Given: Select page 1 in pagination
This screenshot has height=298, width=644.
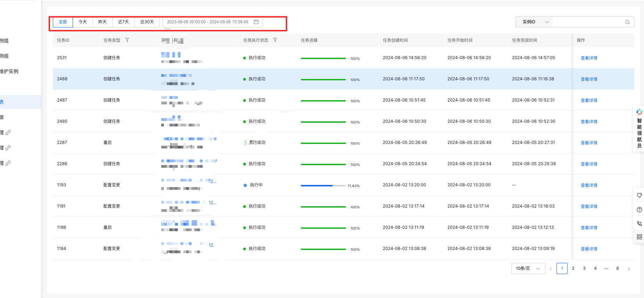Looking at the screenshot, I should click(562, 268).
